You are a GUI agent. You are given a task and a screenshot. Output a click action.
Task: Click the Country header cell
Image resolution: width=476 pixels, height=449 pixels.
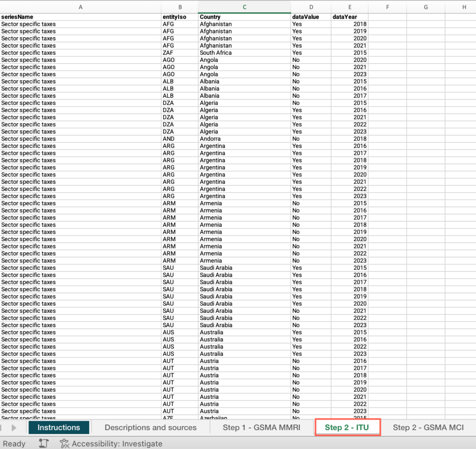[245, 17]
